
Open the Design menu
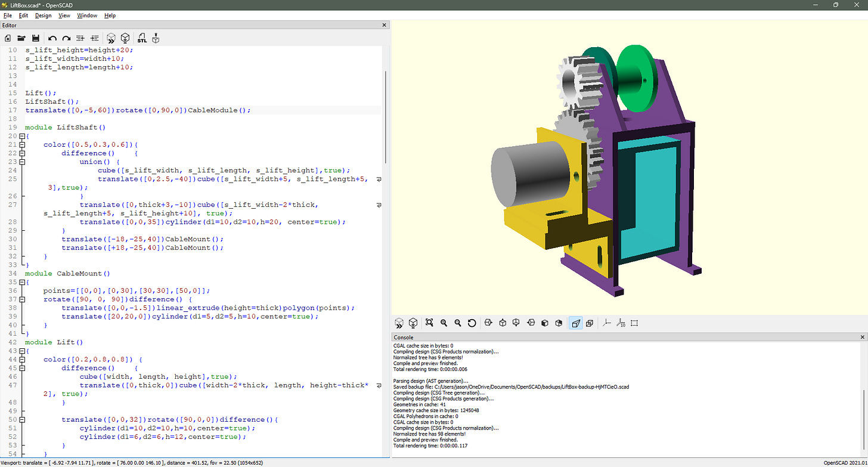click(x=43, y=15)
